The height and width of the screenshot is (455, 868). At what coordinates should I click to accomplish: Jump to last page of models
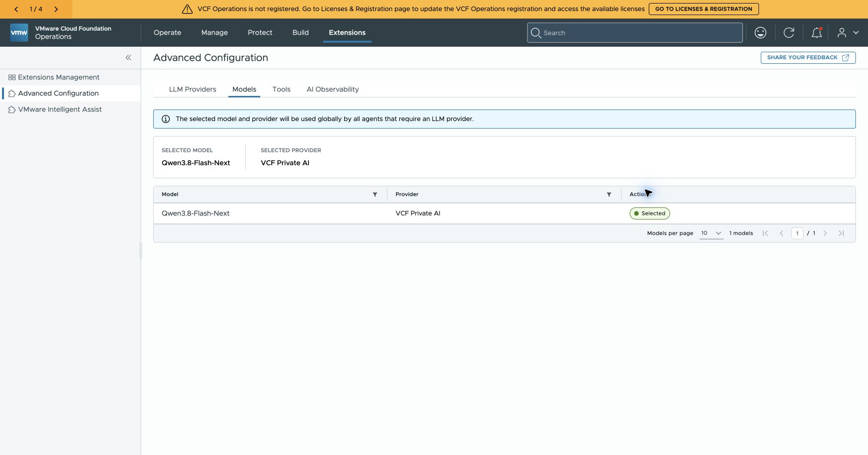tap(841, 233)
